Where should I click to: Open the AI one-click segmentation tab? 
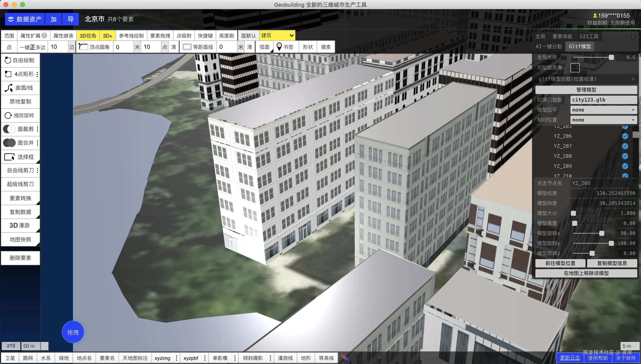[x=548, y=46]
